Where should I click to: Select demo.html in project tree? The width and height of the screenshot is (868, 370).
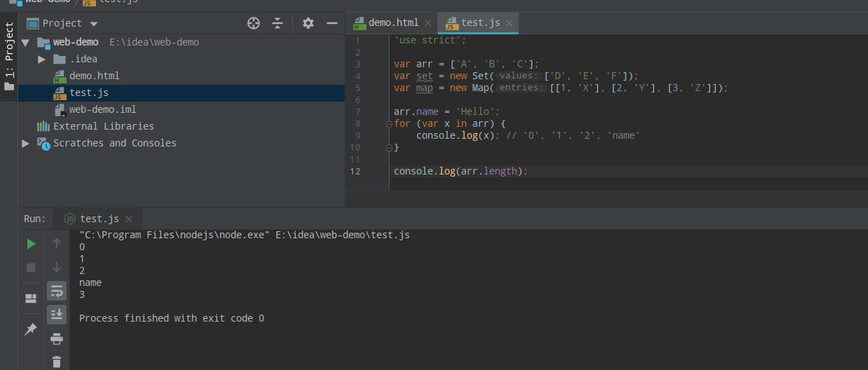pos(95,76)
